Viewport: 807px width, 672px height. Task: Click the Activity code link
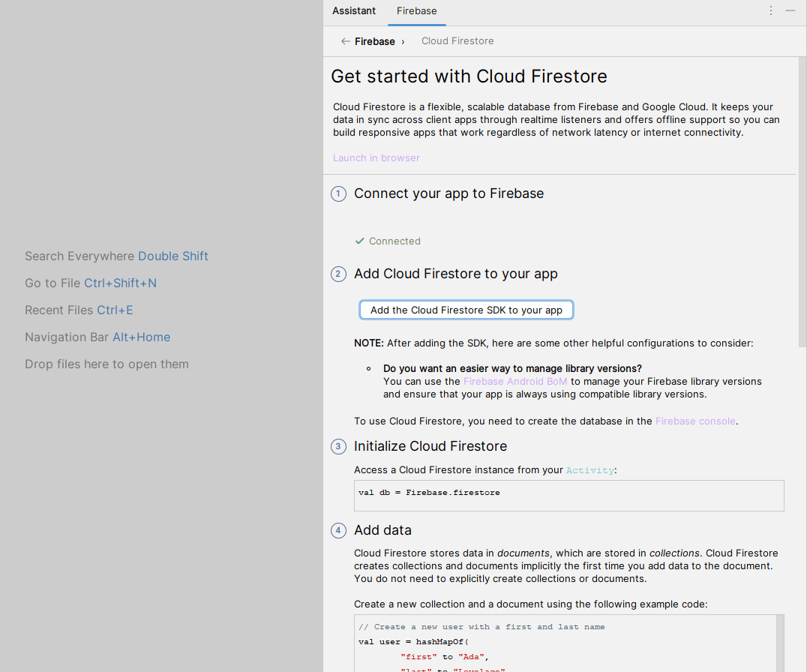coord(590,470)
